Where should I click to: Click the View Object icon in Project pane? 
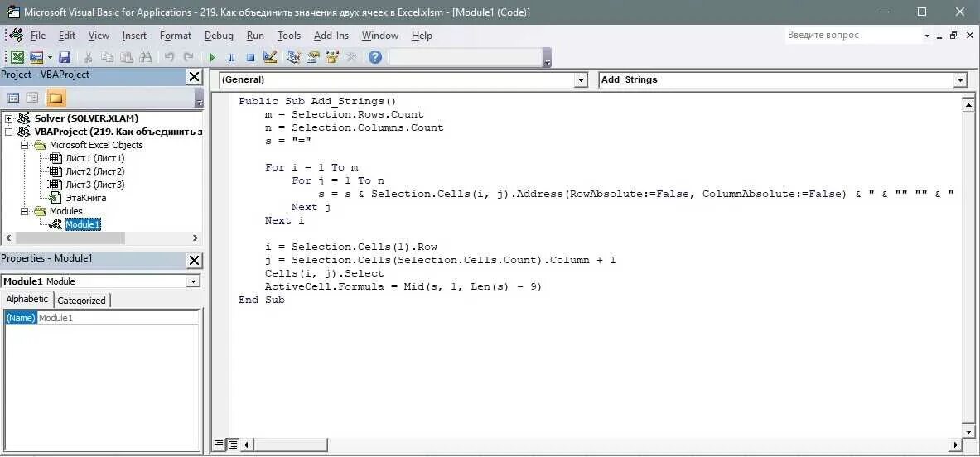coord(31,98)
